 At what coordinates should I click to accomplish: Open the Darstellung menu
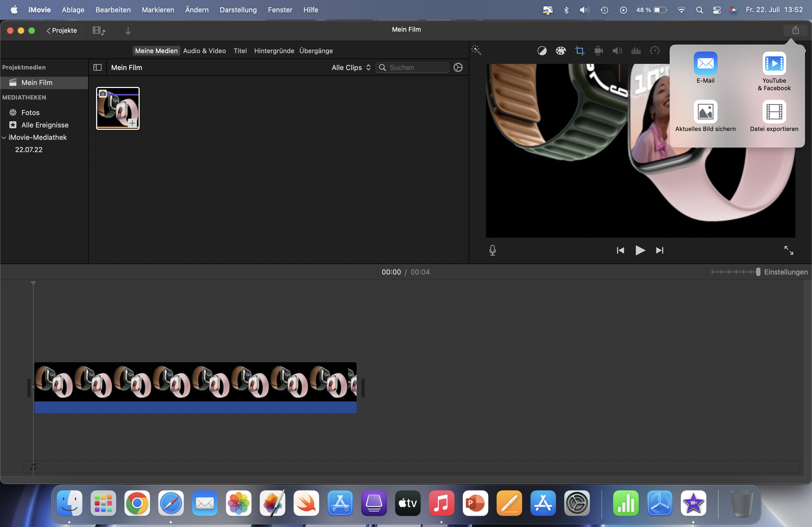tap(238, 10)
